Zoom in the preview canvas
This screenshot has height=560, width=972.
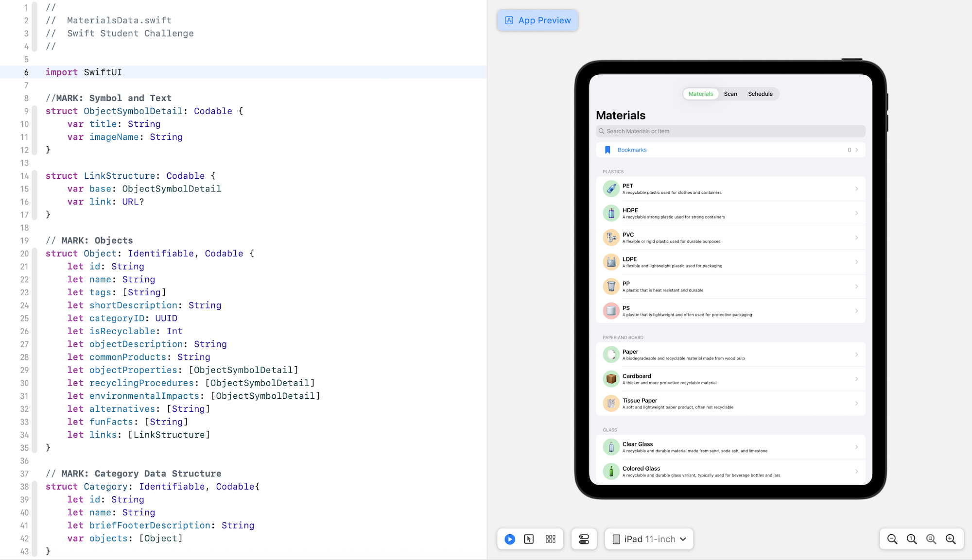[x=951, y=539]
